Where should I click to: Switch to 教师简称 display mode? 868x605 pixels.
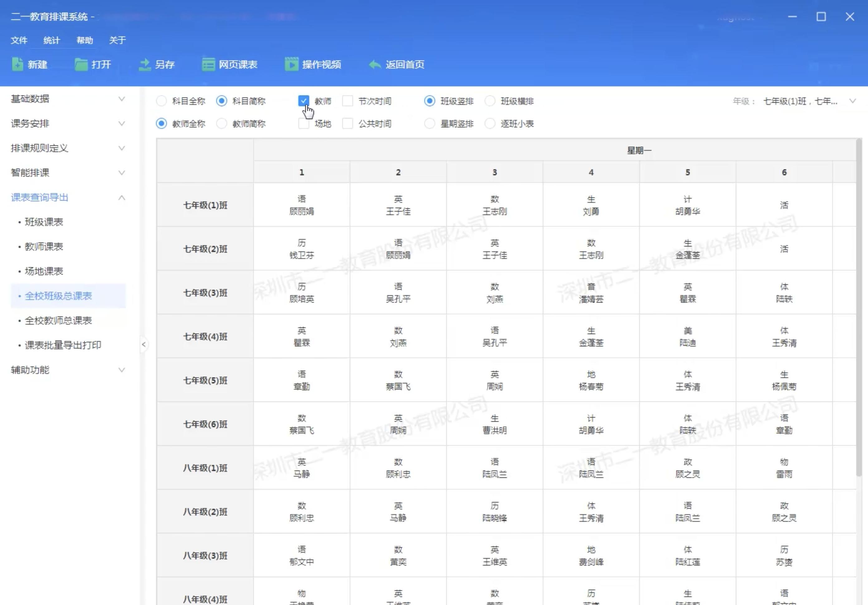222,123
